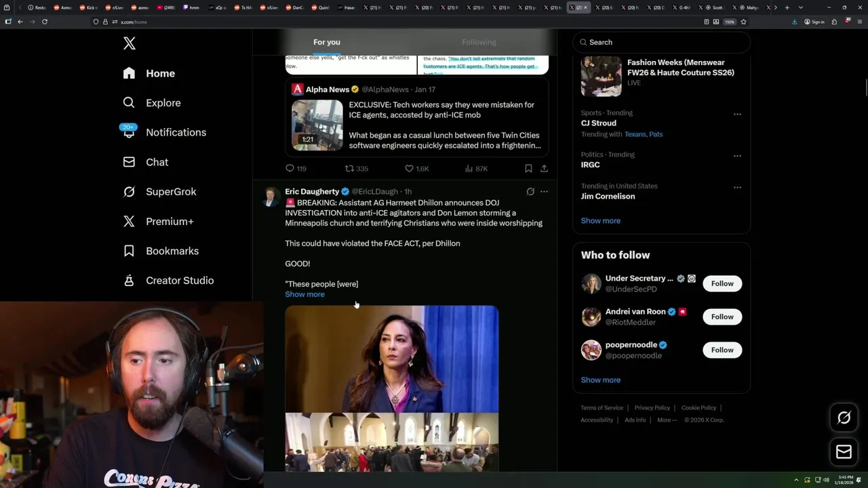Close the active X browser tab
The height and width of the screenshot is (488, 868).
click(586, 7)
